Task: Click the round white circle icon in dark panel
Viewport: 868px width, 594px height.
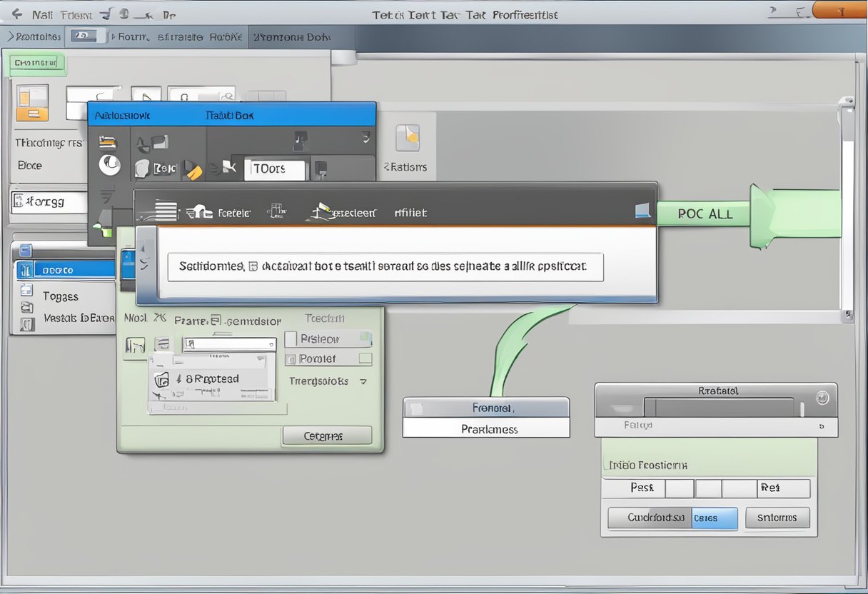Action: coord(109,165)
